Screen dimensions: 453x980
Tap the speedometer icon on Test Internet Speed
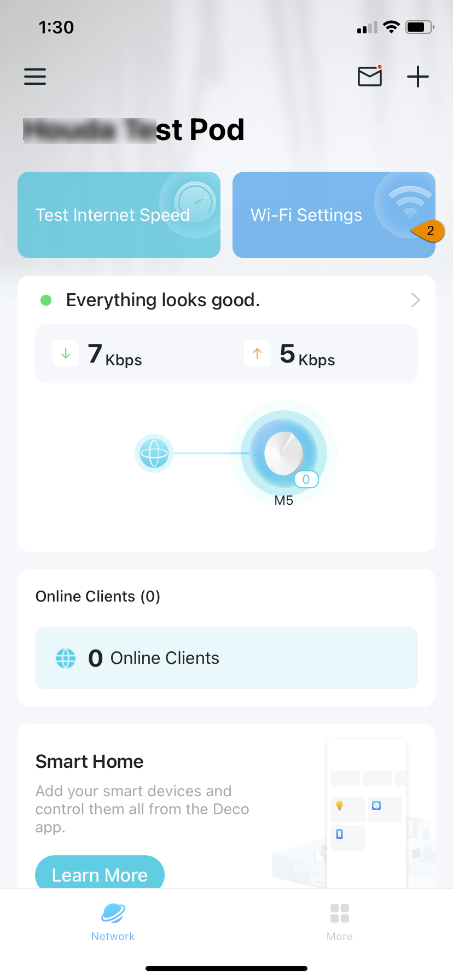tap(195, 202)
